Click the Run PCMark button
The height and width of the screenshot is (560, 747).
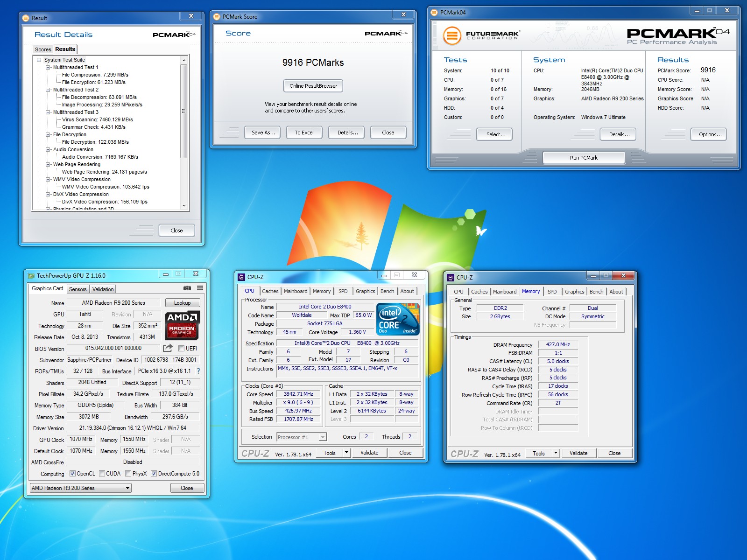584,158
